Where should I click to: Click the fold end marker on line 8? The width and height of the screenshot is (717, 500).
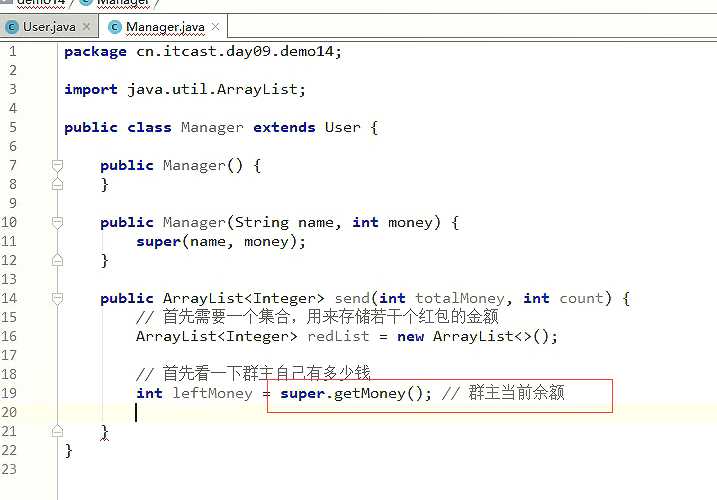[x=57, y=184]
